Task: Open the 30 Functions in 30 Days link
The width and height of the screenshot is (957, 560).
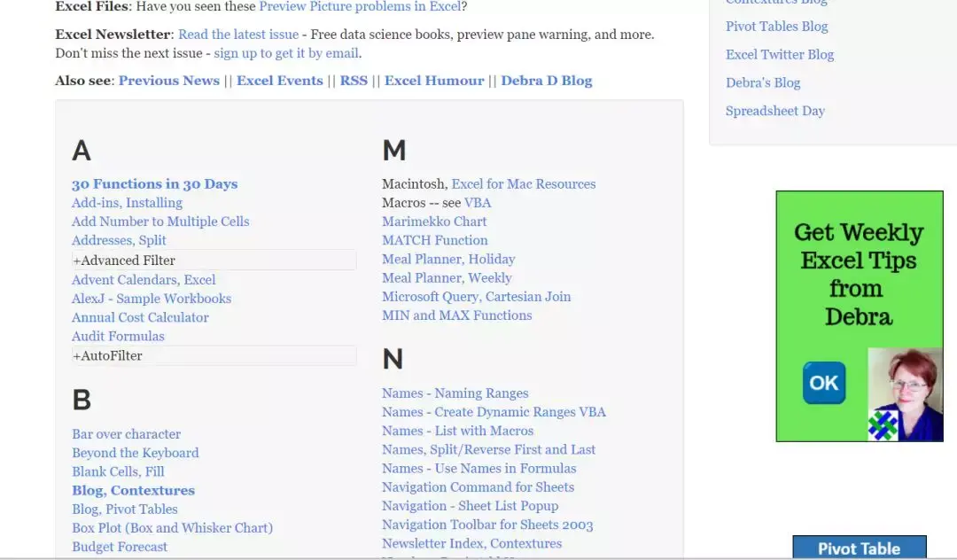Action: coord(154,183)
